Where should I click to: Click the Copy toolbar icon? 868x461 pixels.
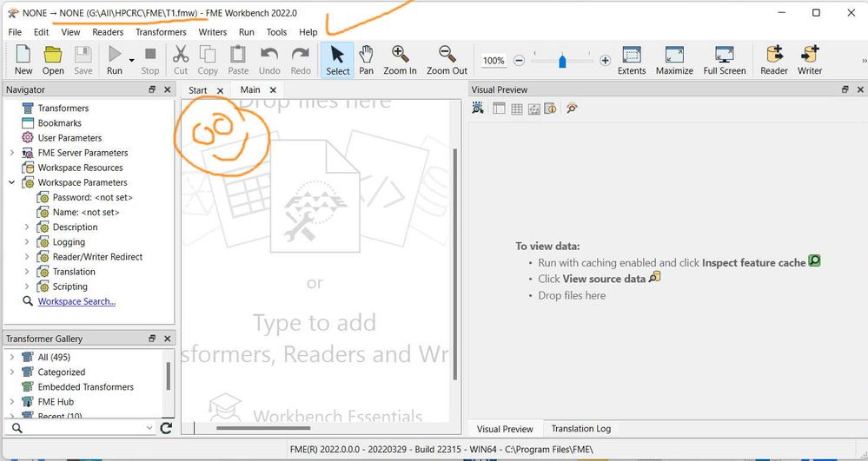208,60
